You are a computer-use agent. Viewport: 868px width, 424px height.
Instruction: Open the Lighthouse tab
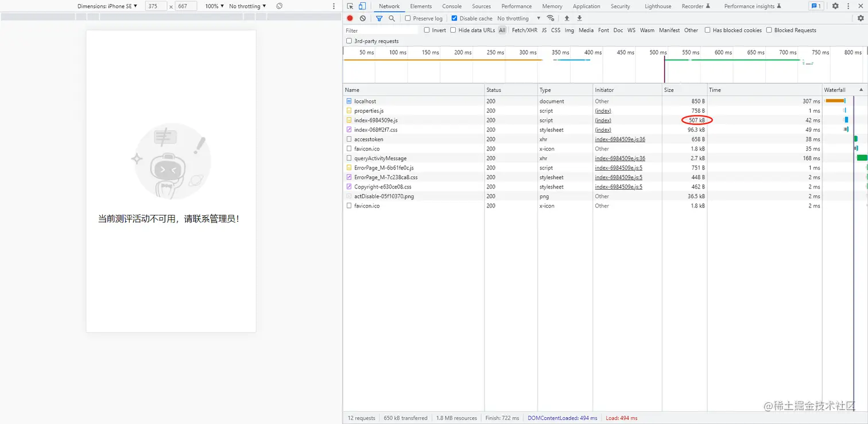click(658, 6)
